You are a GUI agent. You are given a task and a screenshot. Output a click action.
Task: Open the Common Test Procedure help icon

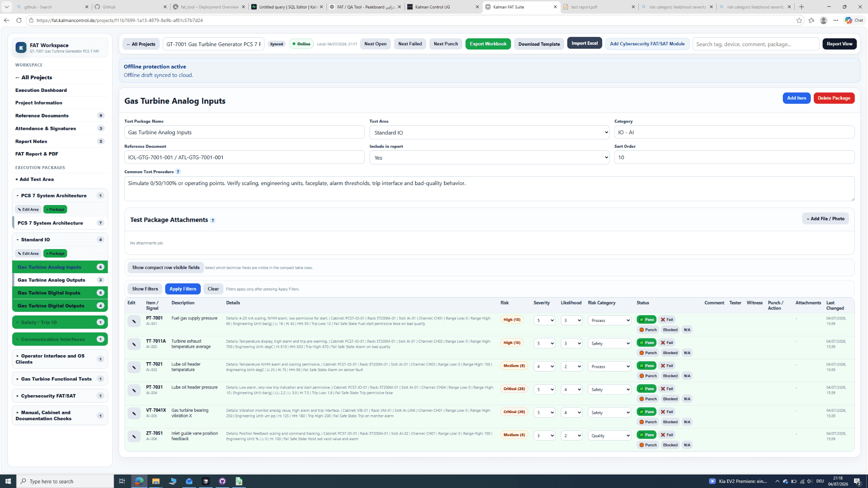point(178,172)
